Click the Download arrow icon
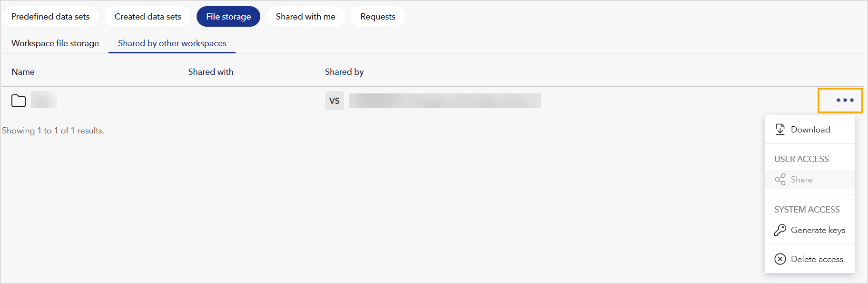 coord(780,130)
